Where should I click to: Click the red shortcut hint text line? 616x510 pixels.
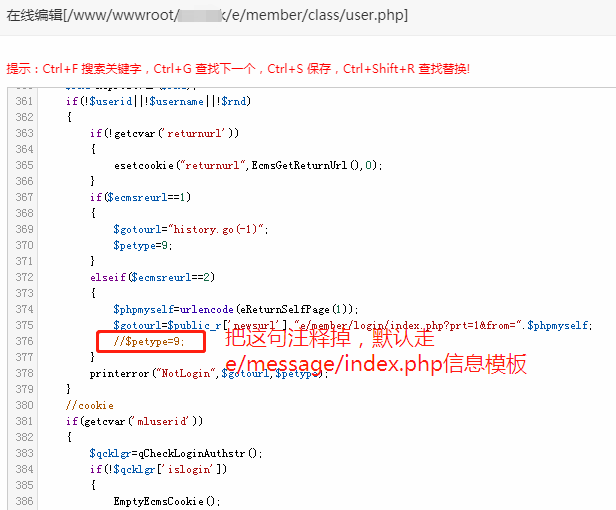click(x=238, y=69)
